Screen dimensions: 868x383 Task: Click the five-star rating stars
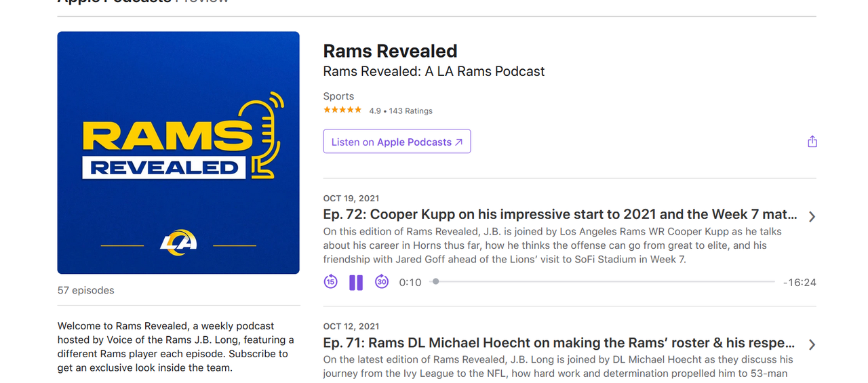pyautogui.click(x=342, y=110)
